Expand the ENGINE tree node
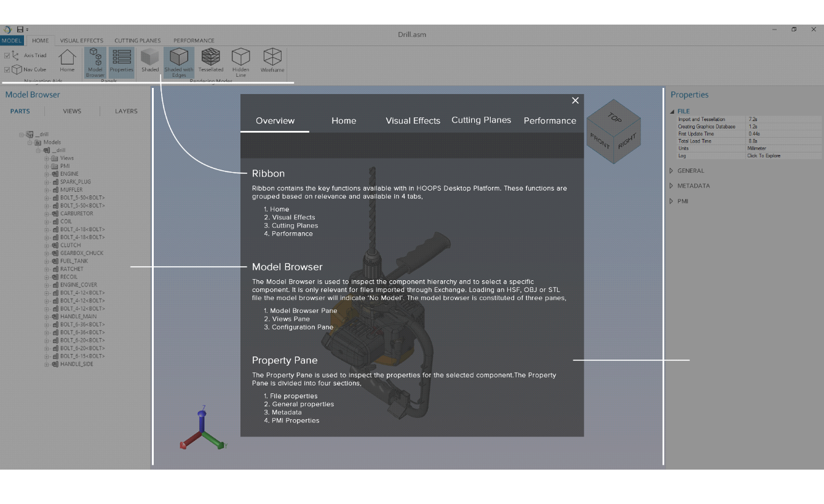This screenshot has height=504, width=824. pyautogui.click(x=47, y=174)
